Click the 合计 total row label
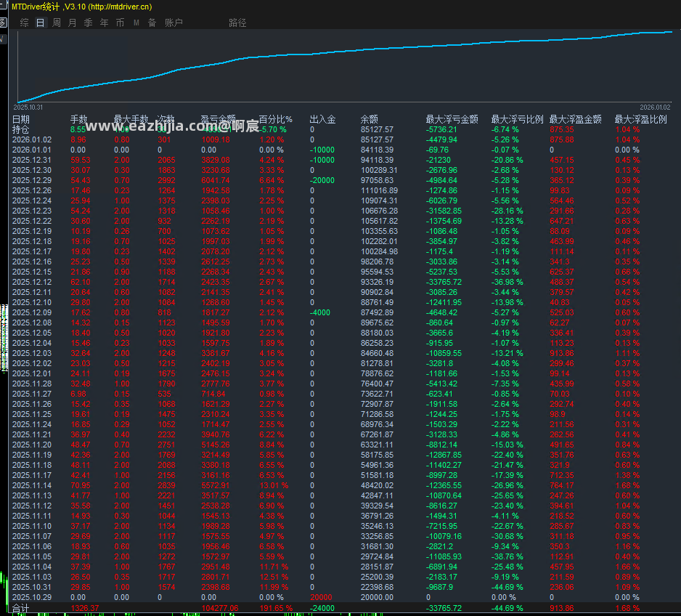Image resolution: width=681 pixels, height=616 pixels. pos(20,608)
